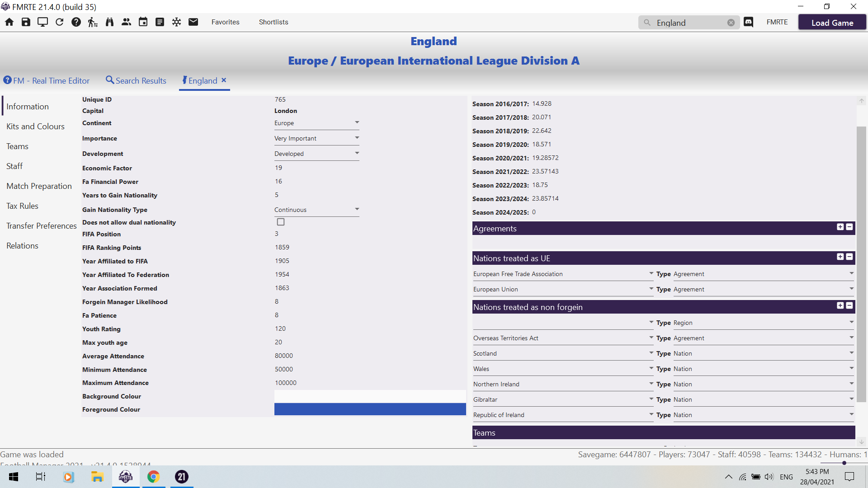Click the Load Game button
Image resolution: width=868 pixels, height=488 pixels.
[x=832, y=23]
